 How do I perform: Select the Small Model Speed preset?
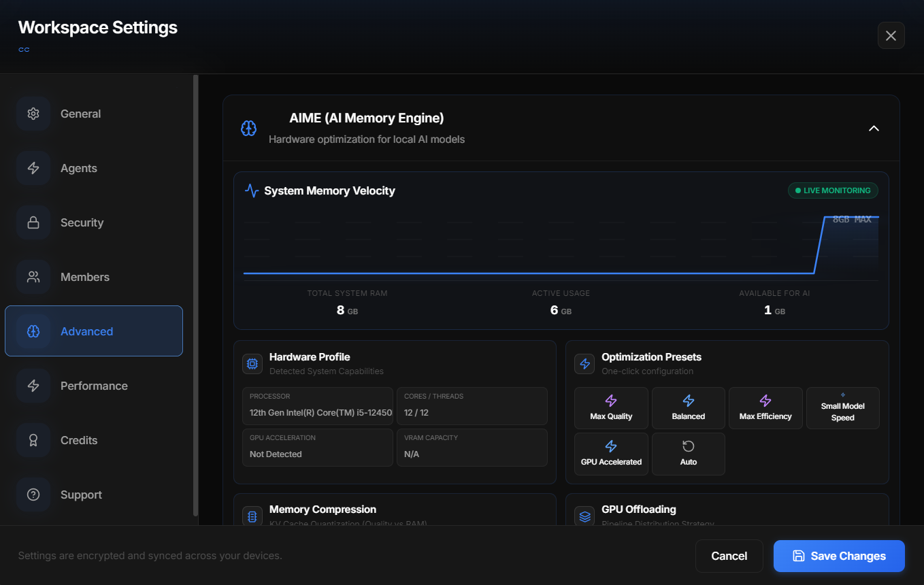click(842, 408)
